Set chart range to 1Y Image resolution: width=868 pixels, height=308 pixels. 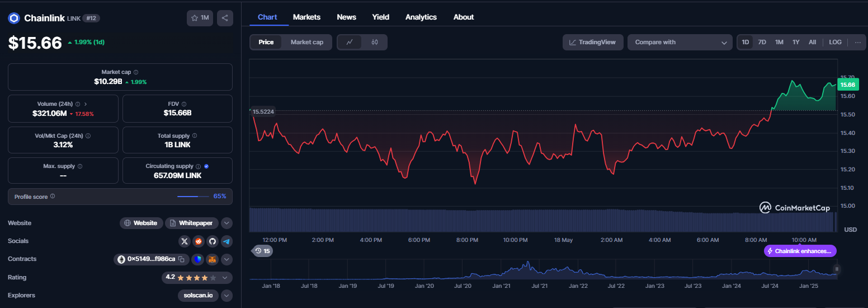[796, 42]
